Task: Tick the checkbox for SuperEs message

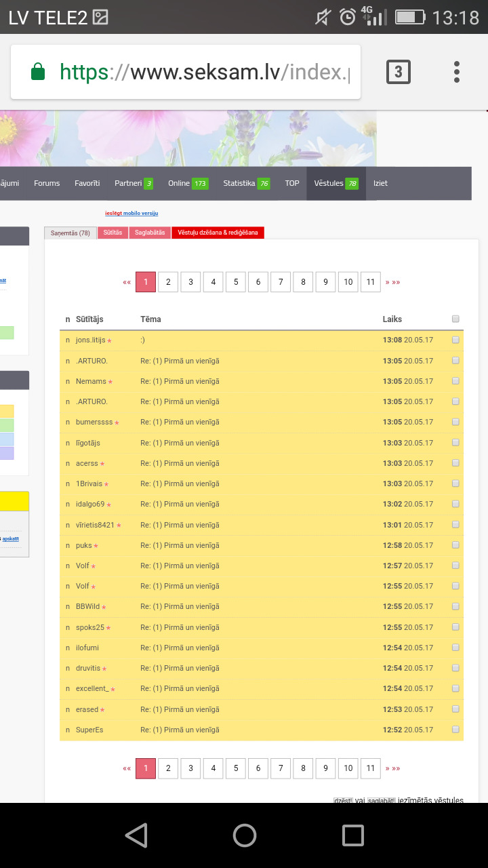Action: [x=455, y=730]
